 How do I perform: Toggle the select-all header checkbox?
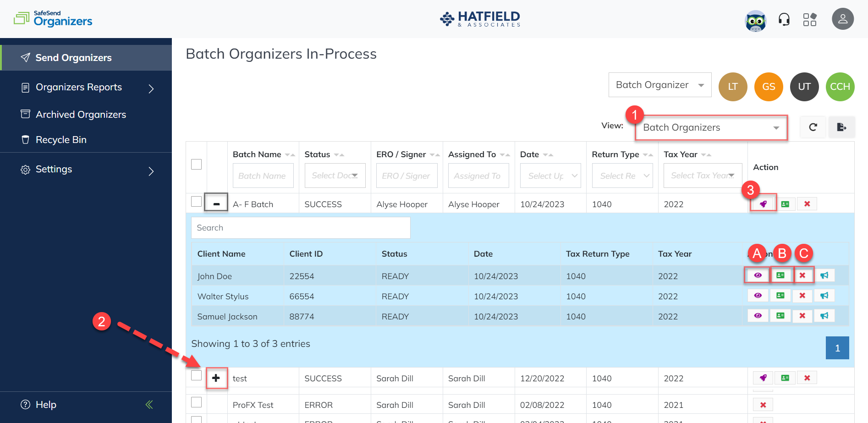(196, 164)
